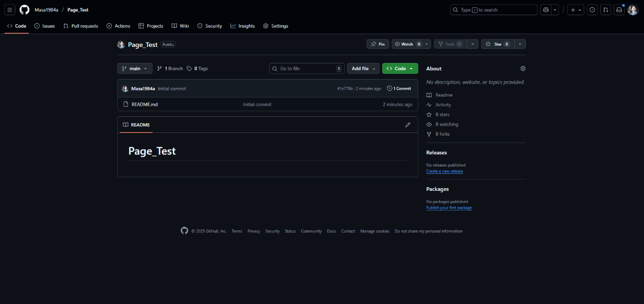Click Page_Test in header breadcrumb
The height and width of the screenshot is (304, 644).
[x=78, y=10]
